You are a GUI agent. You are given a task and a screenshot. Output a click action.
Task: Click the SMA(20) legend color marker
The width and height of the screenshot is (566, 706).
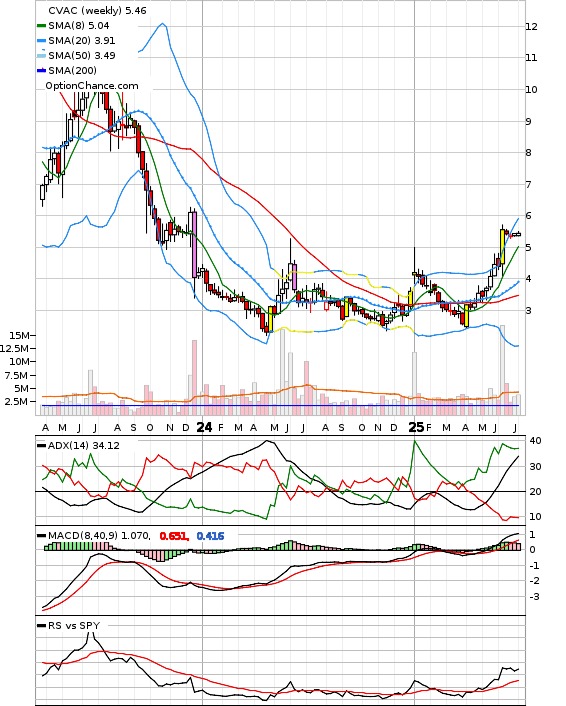pos(41,41)
